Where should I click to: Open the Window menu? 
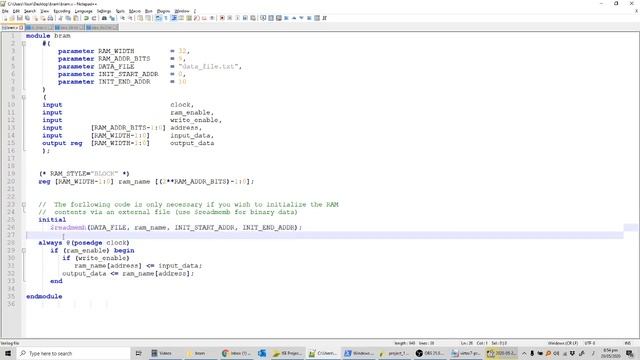[182, 11]
